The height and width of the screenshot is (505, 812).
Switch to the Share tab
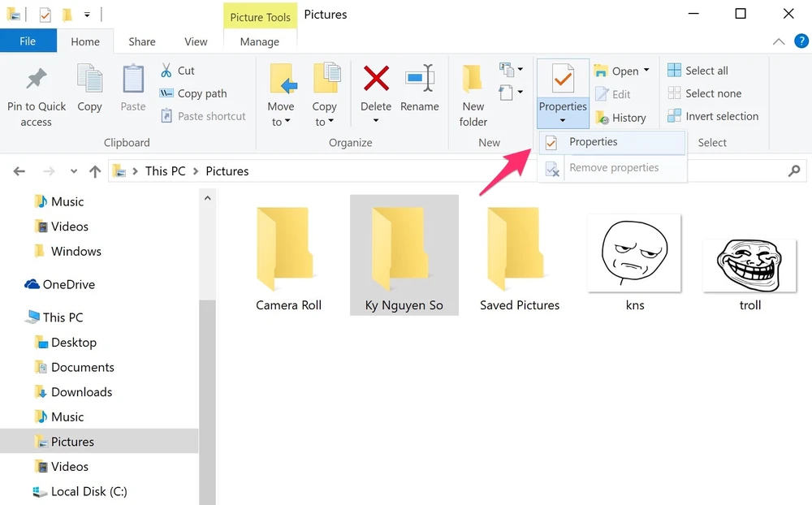[x=141, y=41]
